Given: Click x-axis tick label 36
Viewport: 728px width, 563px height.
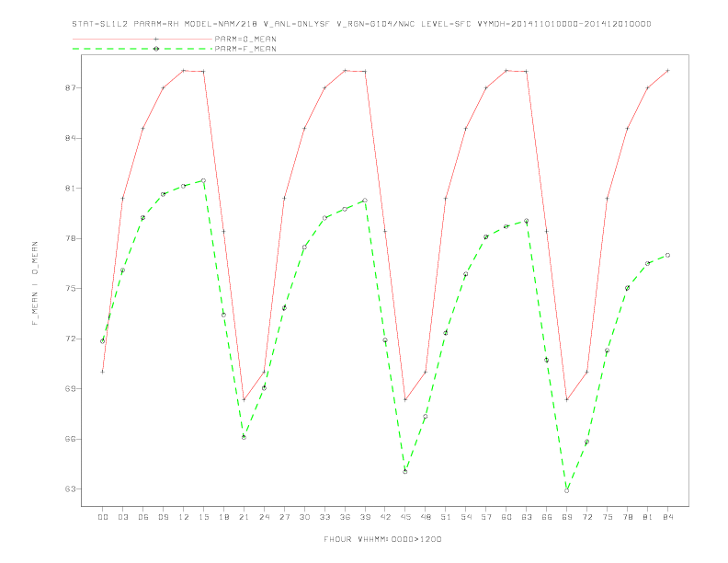Looking at the screenshot, I should click(x=345, y=517).
